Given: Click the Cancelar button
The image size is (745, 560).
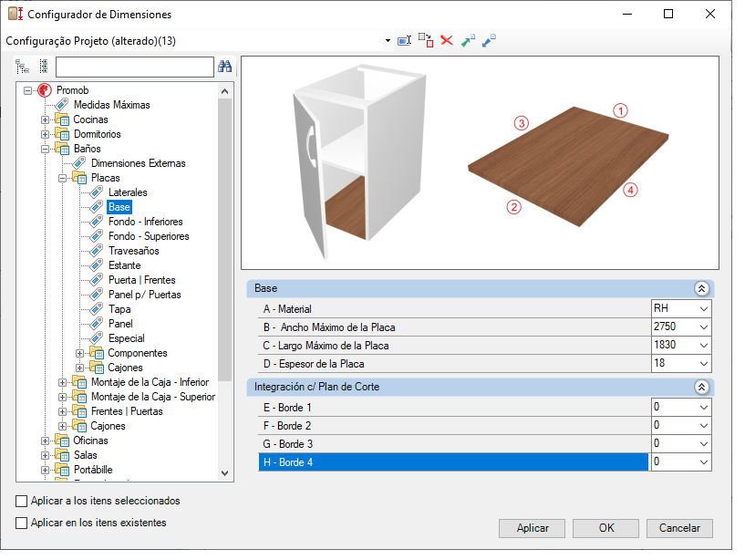Looking at the screenshot, I should pos(679,528).
